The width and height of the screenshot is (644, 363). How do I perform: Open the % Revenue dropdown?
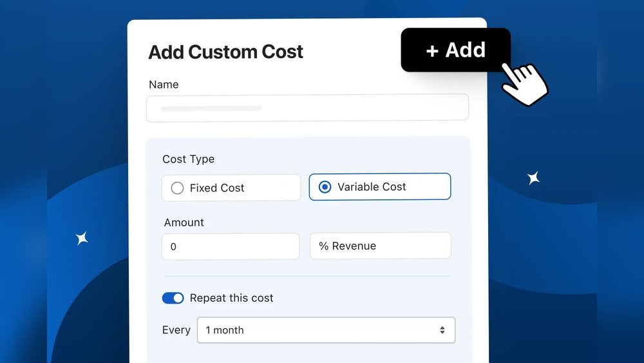point(381,246)
